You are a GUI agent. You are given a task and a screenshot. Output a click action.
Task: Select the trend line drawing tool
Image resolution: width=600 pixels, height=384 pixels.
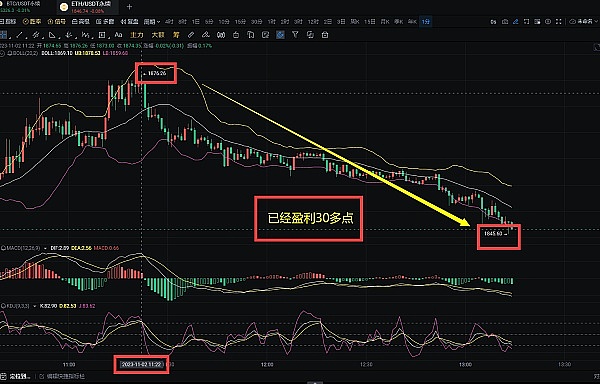[19, 35]
